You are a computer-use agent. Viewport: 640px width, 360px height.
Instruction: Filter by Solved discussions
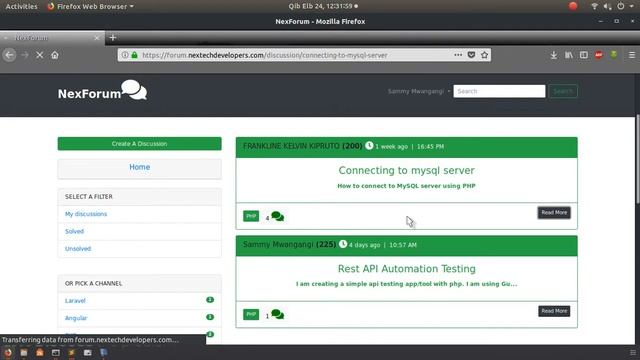pos(74,231)
